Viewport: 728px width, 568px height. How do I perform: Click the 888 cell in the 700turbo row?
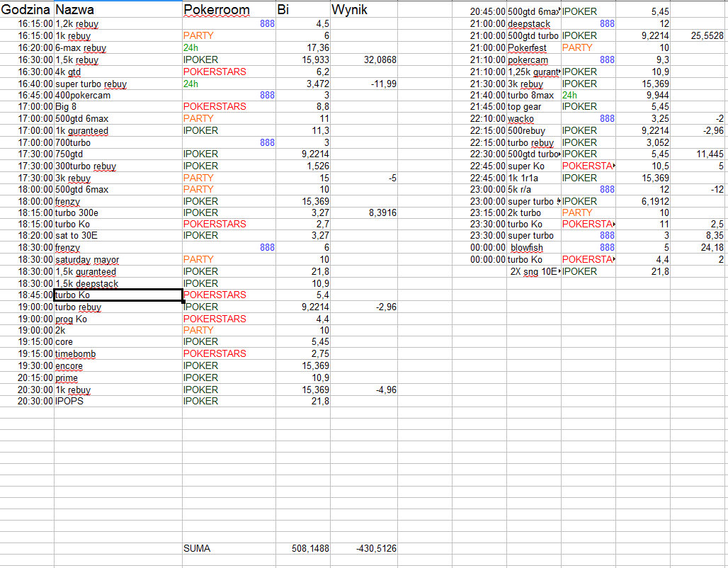[x=229, y=142]
